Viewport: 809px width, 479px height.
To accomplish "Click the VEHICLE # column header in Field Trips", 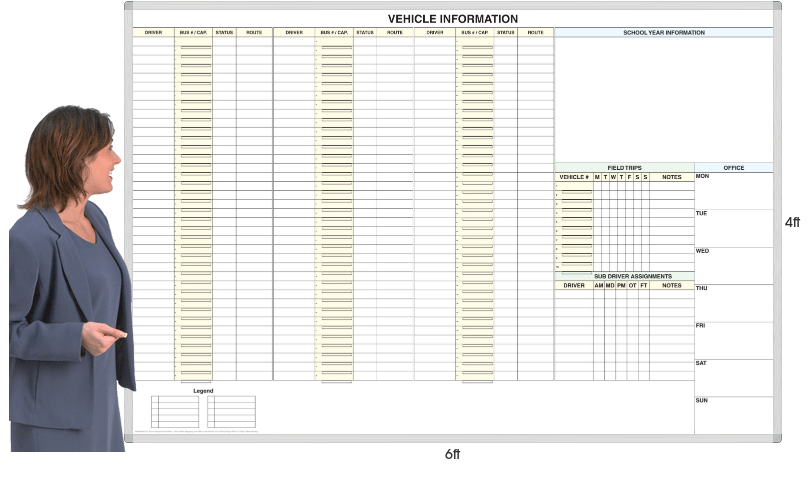I will coord(574,177).
